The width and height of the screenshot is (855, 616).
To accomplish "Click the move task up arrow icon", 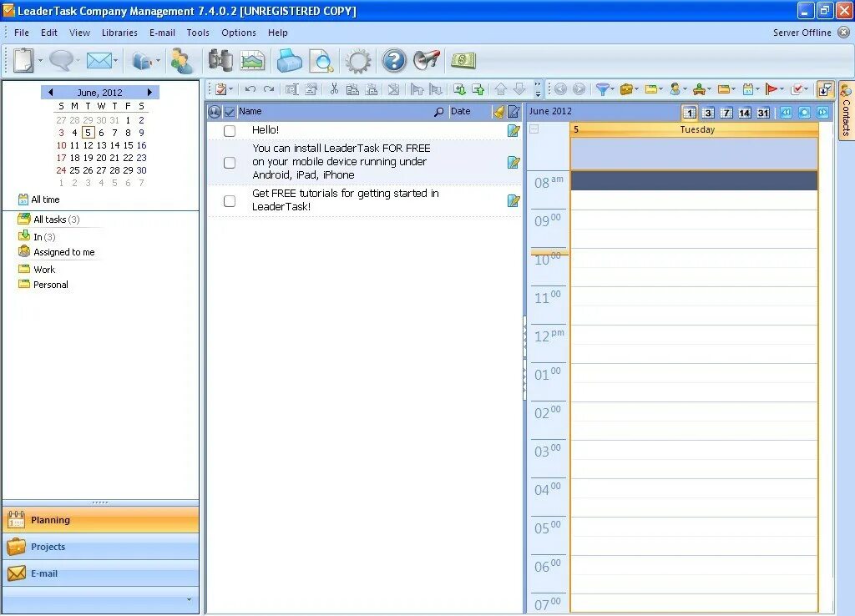I will click(x=501, y=89).
